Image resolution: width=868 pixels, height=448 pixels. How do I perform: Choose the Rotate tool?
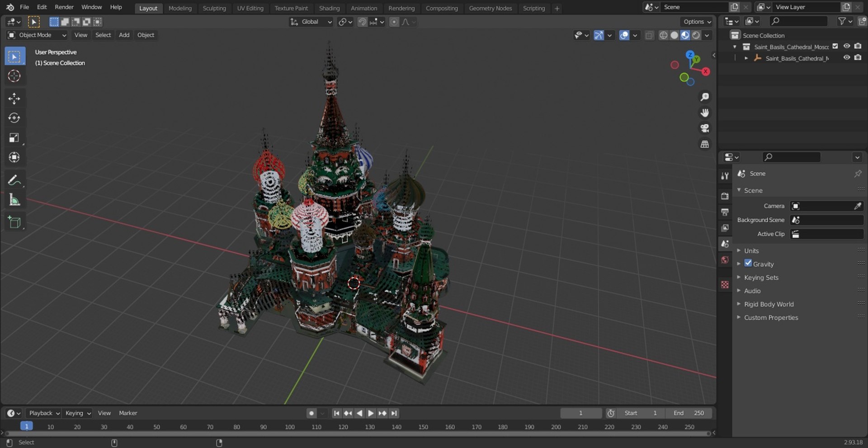(x=14, y=118)
